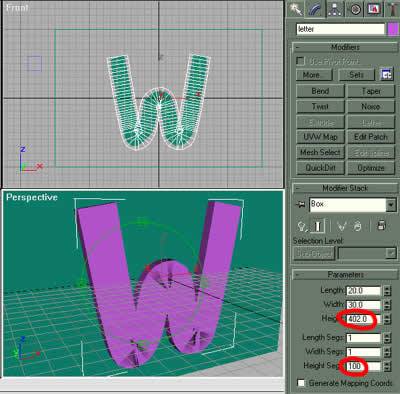Toggle the Use Pivot Points checkbox
The height and width of the screenshot is (394, 400).
coord(300,61)
